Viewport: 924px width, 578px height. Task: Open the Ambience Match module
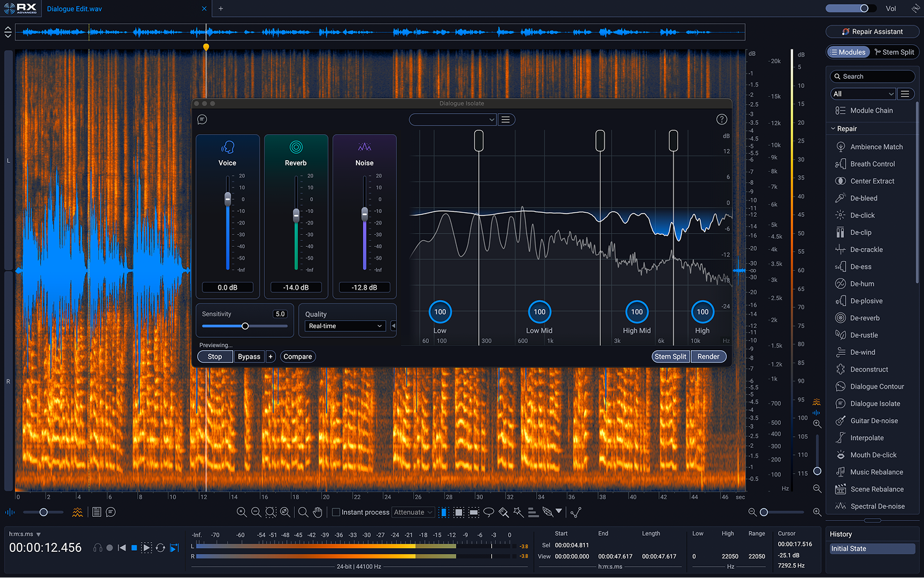click(870, 147)
